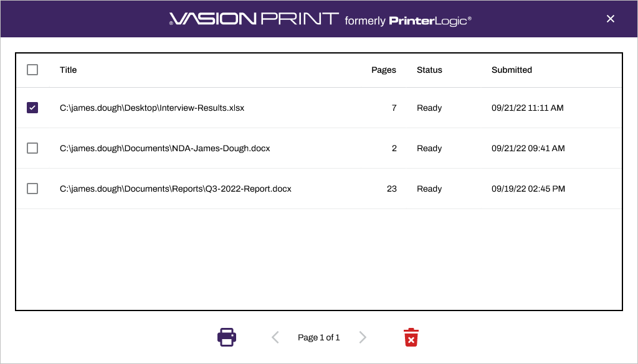The image size is (638, 364).
Task: Select the NDA-James-Dough.docx file path
Action: pos(164,148)
